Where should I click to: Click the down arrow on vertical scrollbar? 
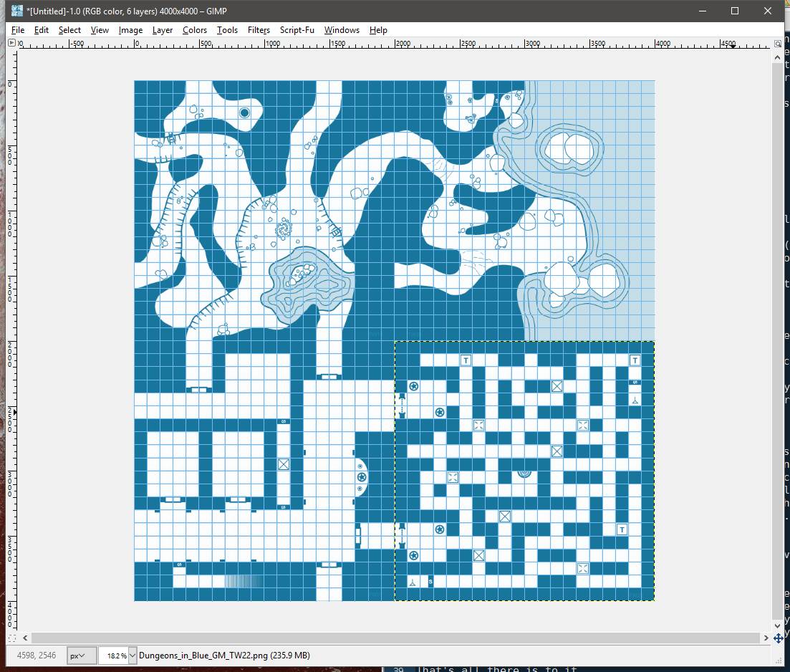(777, 625)
